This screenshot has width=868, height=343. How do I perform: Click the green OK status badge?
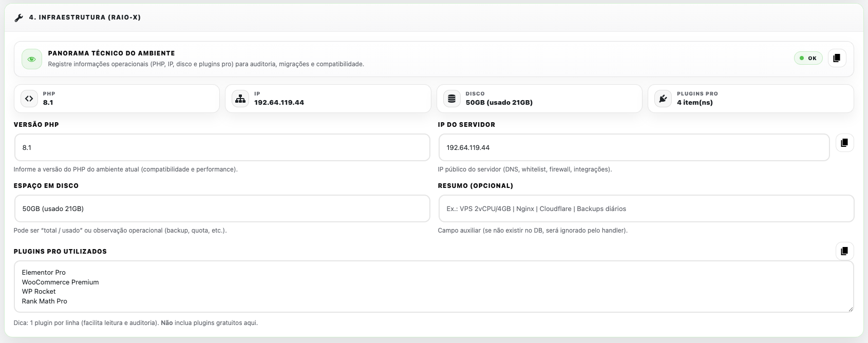click(808, 58)
